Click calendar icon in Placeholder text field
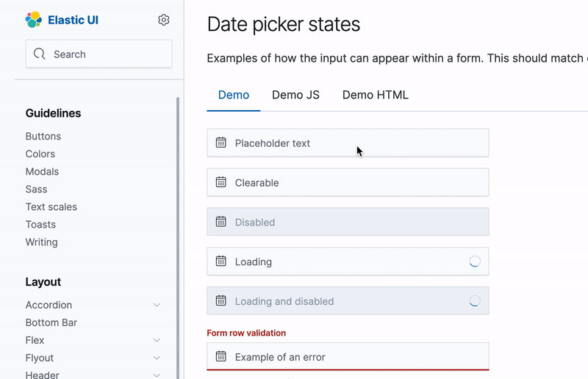588x379 pixels. (x=220, y=142)
